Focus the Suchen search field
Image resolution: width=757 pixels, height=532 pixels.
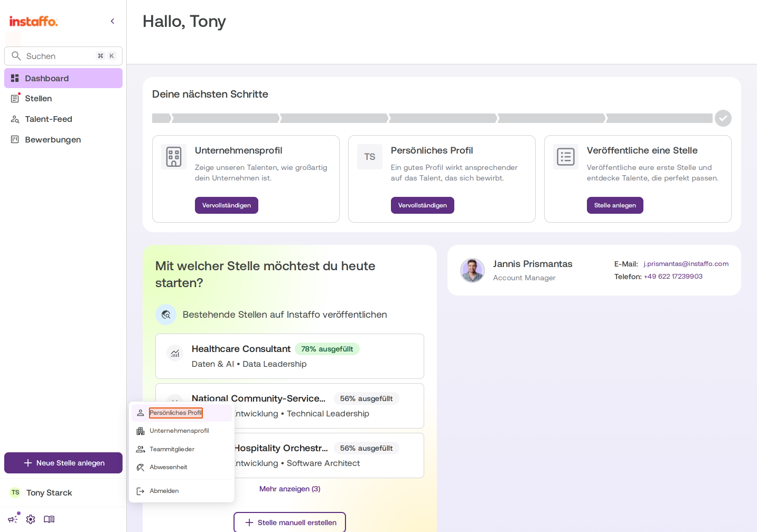pyautogui.click(x=63, y=56)
